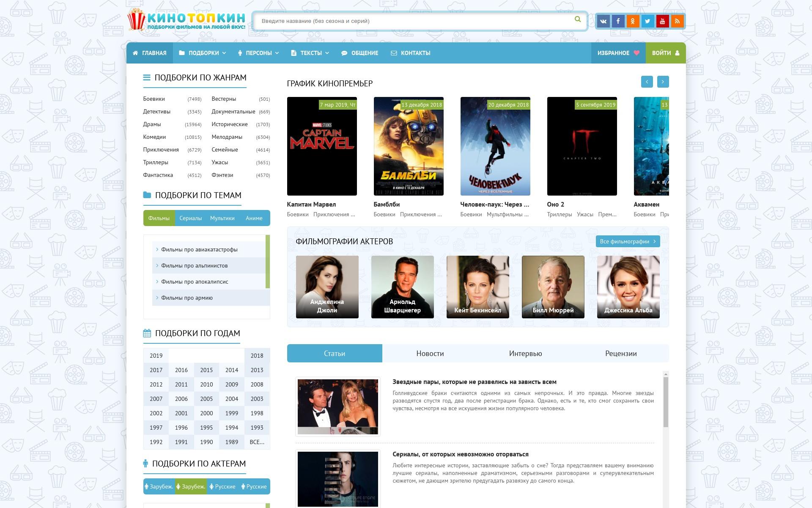Expand the Подборки dropdown menu
The width and height of the screenshot is (812, 508).
(x=202, y=53)
